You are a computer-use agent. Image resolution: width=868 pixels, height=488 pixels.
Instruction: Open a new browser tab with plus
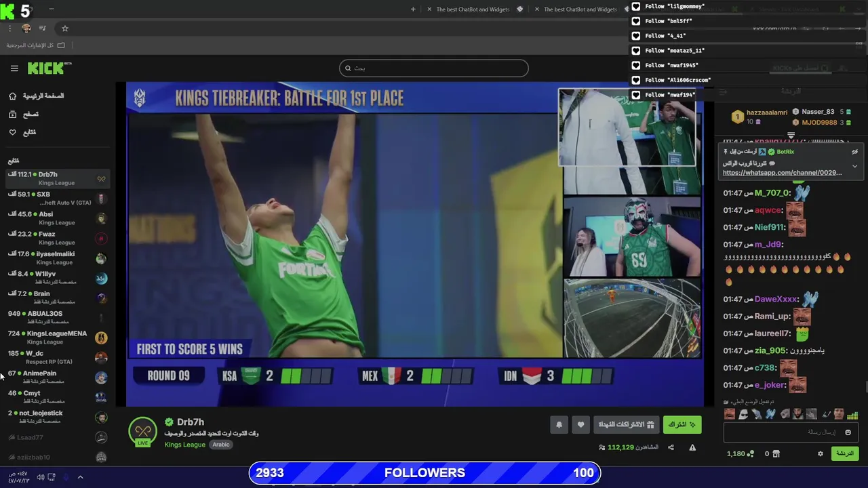pos(413,9)
